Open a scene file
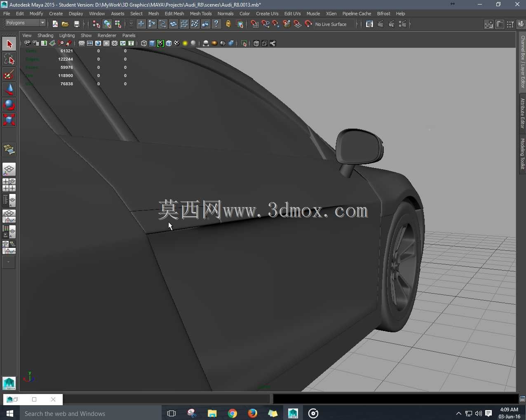Viewport: 526px width, 420px height. 65,24
